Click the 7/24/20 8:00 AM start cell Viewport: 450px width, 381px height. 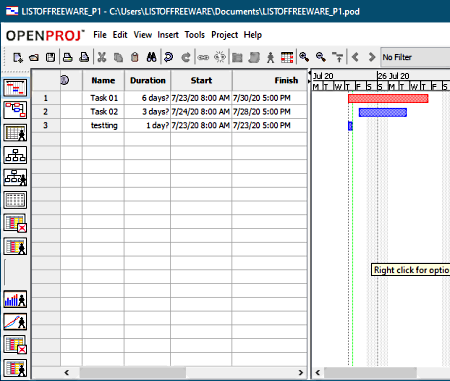(x=201, y=112)
